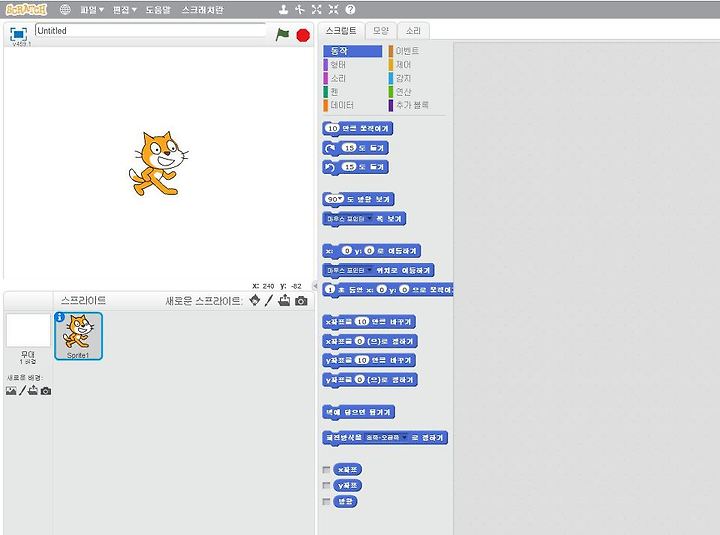Open the 파일 menu

coord(91,10)
